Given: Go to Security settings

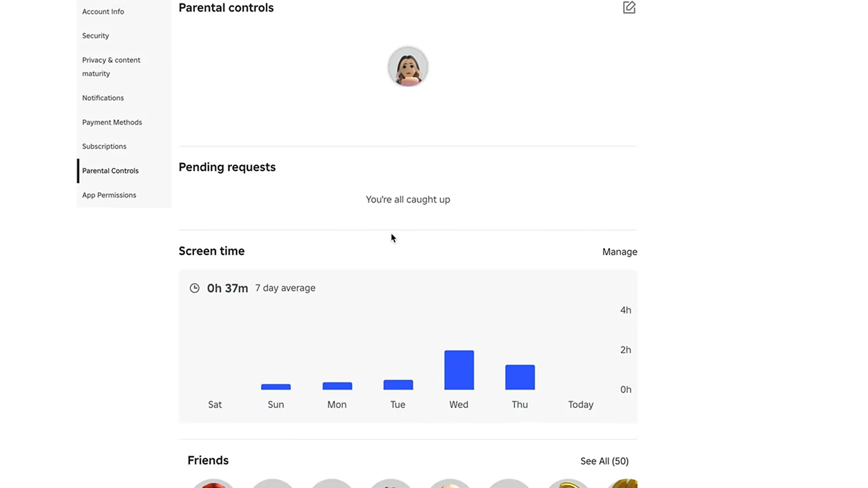Looking at the screenshot, I should pos(95,36).
